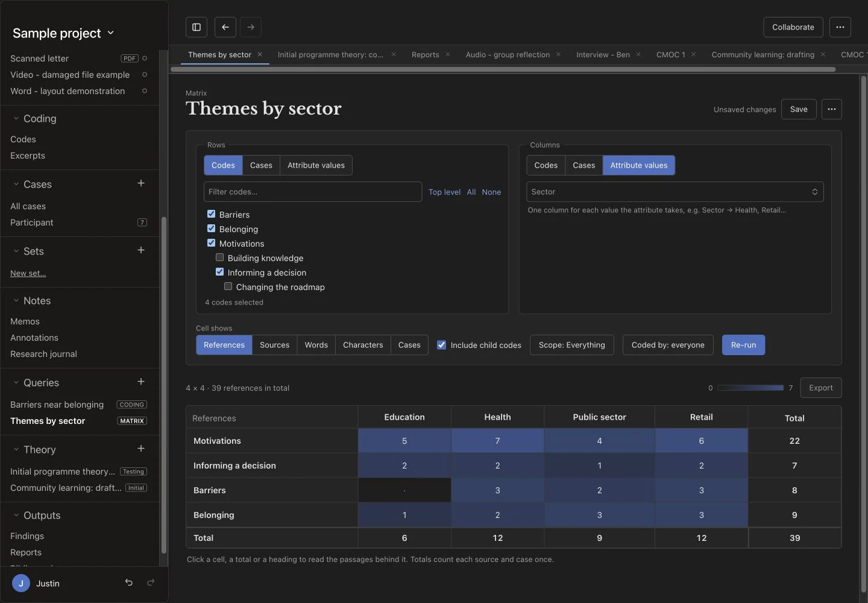Click the horizontal tab bar scrollbar

click(x=503, y=69)
